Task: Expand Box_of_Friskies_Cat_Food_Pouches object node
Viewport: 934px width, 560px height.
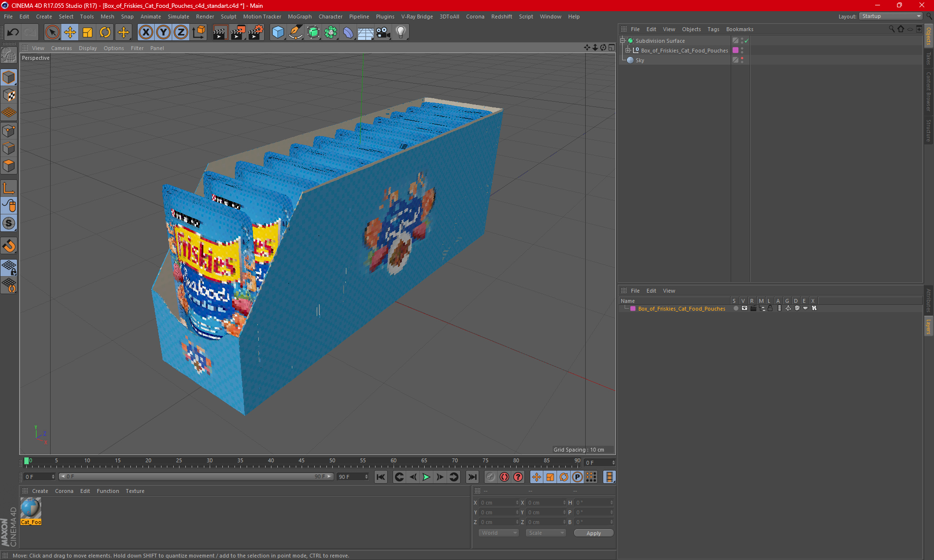Action: 628,51
